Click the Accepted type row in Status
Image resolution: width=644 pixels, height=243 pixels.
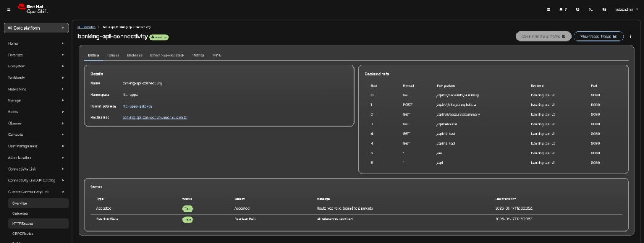(x=356, y=208)
